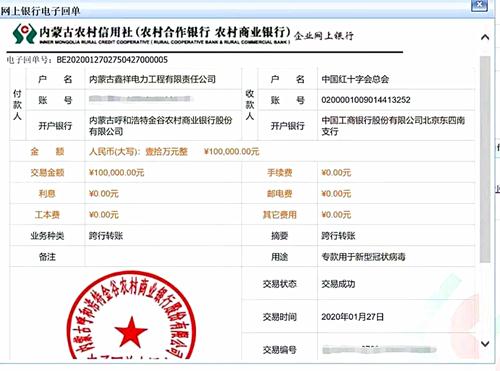
Task: Click payee name 中国红十字会总会
Action: pyautogui.click(x=355, y=79)
